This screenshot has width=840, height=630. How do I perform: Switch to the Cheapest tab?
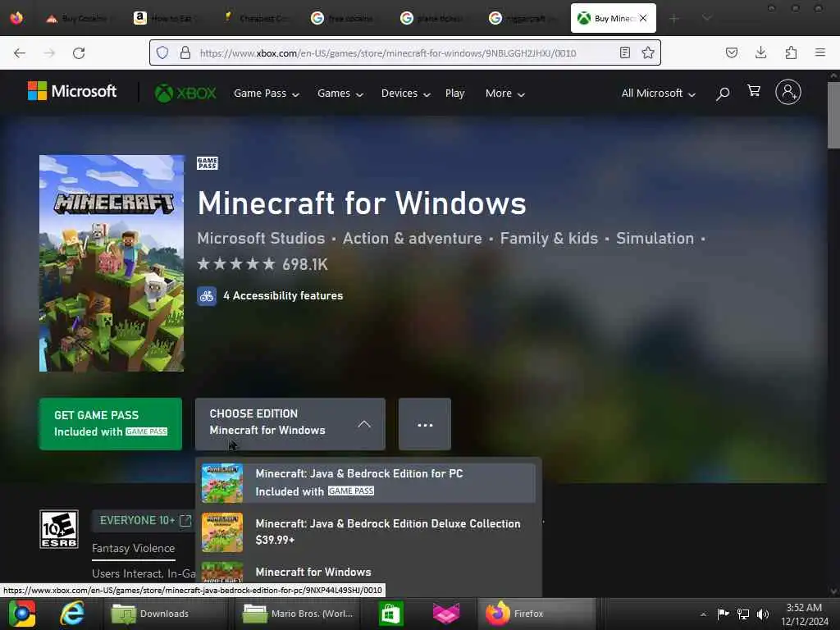[258, 18]
